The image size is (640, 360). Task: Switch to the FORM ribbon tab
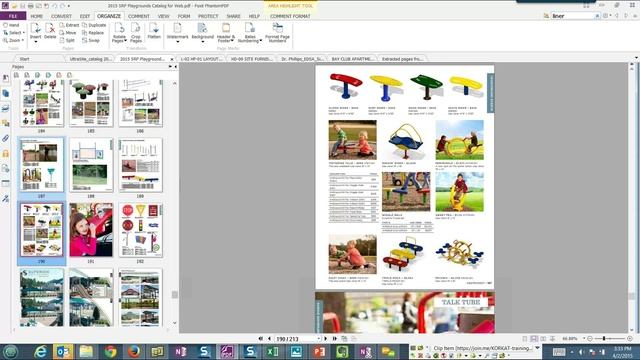[184, 16]
